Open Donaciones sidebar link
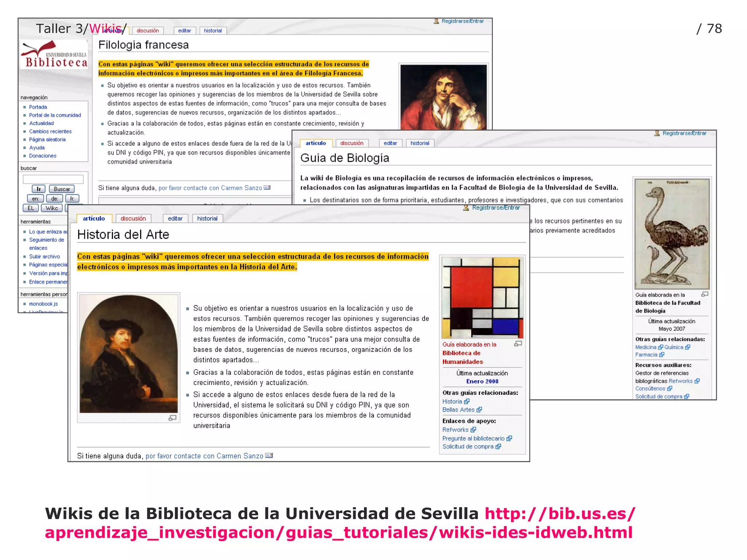 pos(43,156)
